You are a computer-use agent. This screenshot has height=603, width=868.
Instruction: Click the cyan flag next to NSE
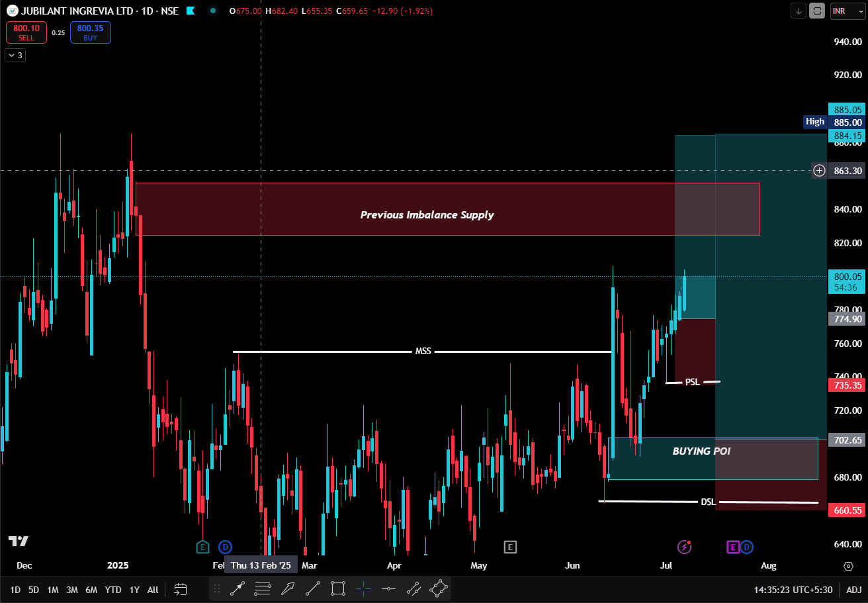(191, 11)
